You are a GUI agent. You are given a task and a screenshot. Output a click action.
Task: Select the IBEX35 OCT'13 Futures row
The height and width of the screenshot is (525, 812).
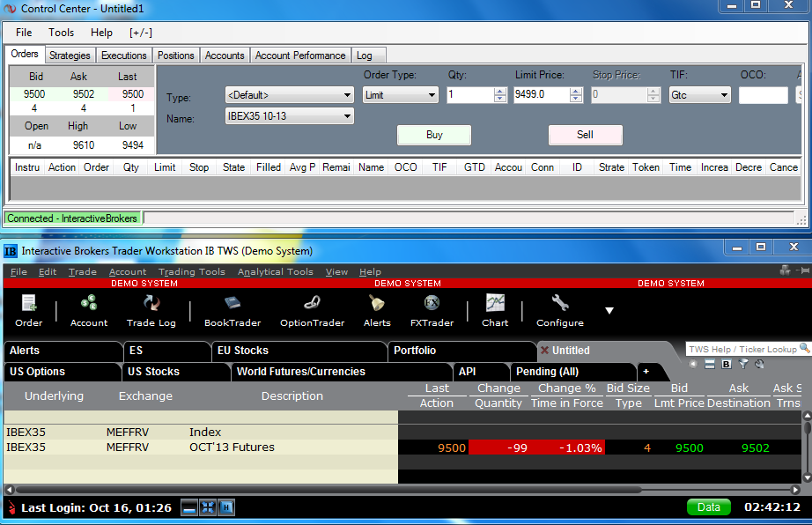pos(402,447)
